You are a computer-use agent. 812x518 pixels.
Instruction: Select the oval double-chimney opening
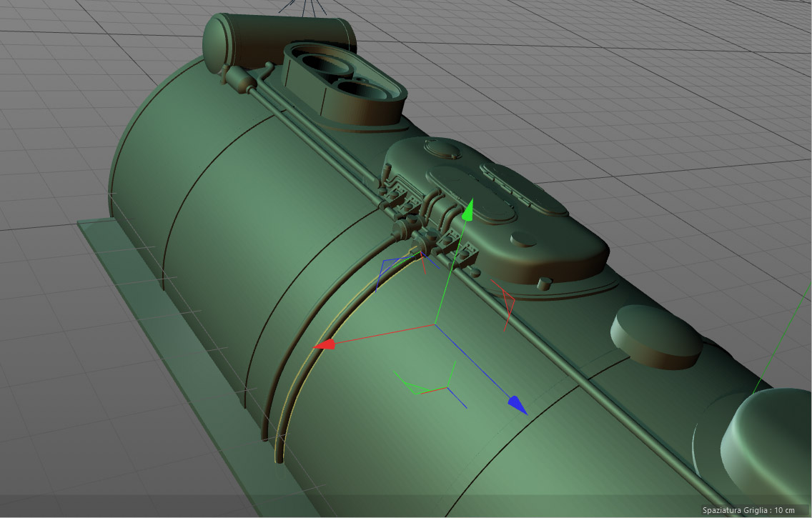[345, 83]
